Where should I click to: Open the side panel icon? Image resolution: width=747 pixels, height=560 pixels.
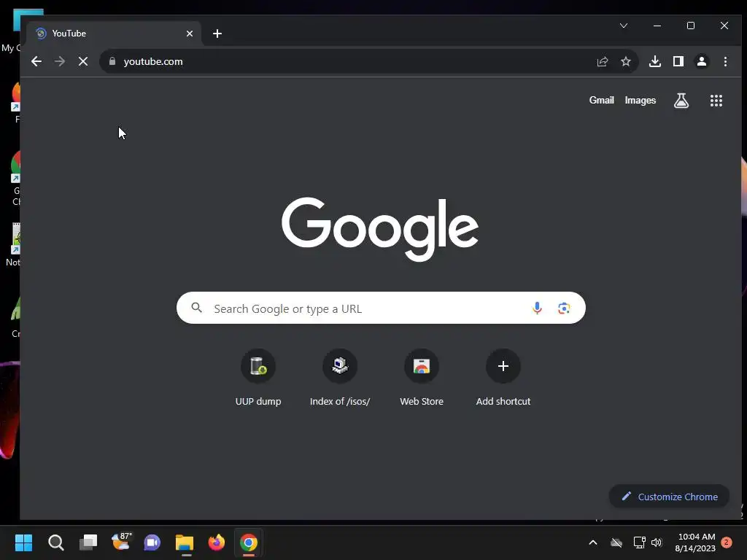coord(678,61)
